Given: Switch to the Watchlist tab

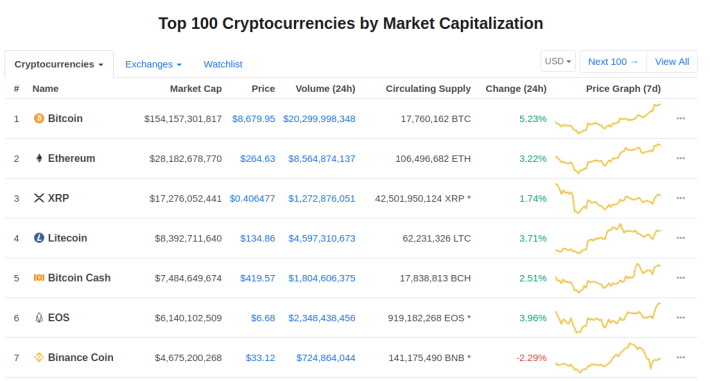Looking at the screenshot, I should pyautogui.click(x=223, y=64).
